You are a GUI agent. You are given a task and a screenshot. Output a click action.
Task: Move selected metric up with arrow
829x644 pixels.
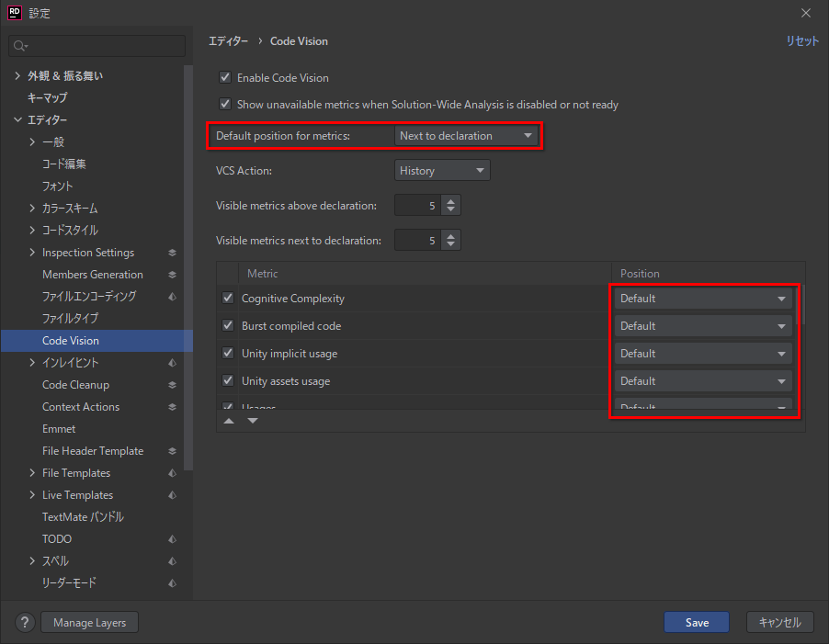[x=229, y=421]
